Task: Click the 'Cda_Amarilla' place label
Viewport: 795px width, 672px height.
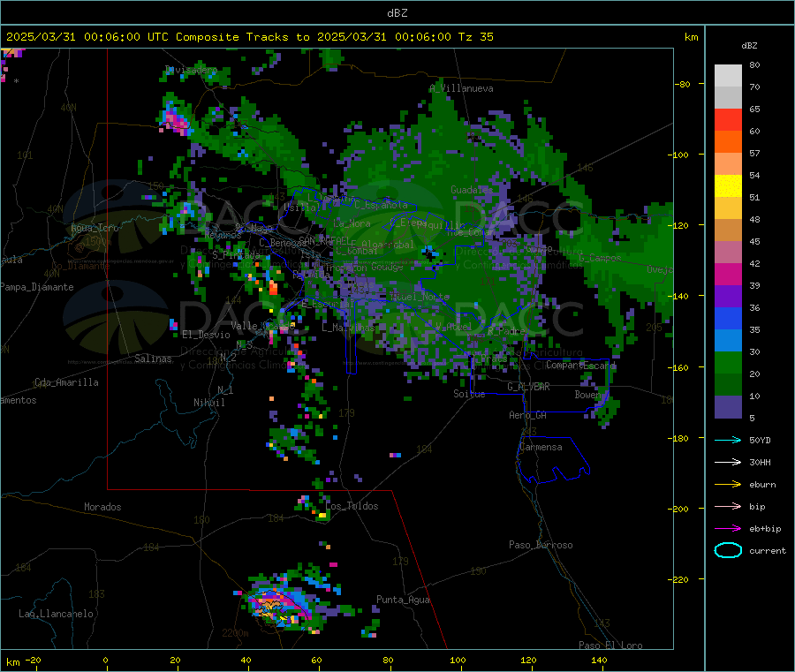Action: point(66,382)
